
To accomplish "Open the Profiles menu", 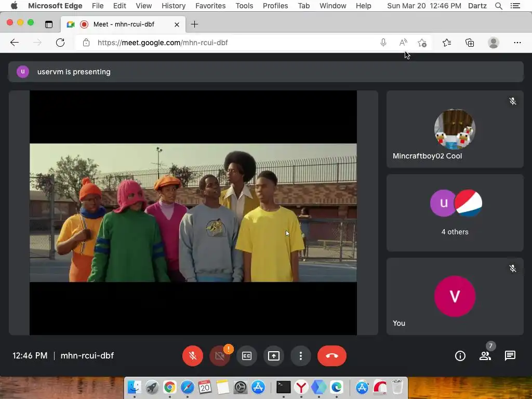I will point(275,6).
